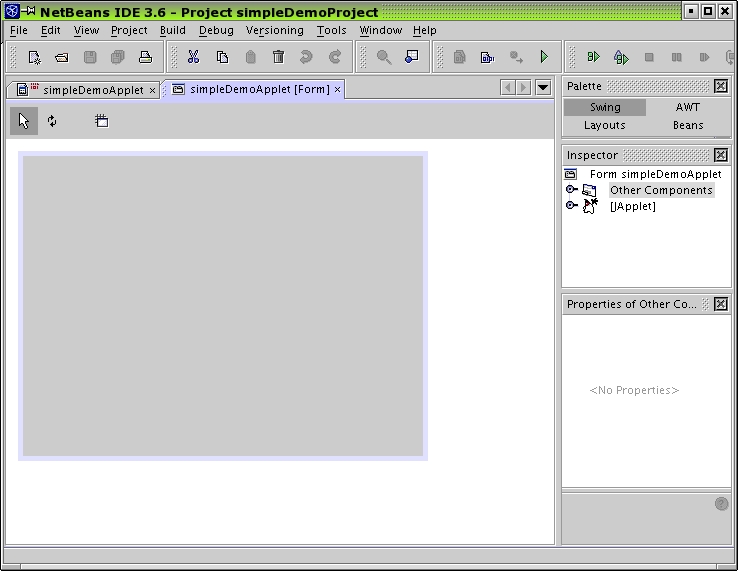This screenshot has width=738, height=571.
Task: Click the New file toolbar icon
Action: tap(34, 57)
